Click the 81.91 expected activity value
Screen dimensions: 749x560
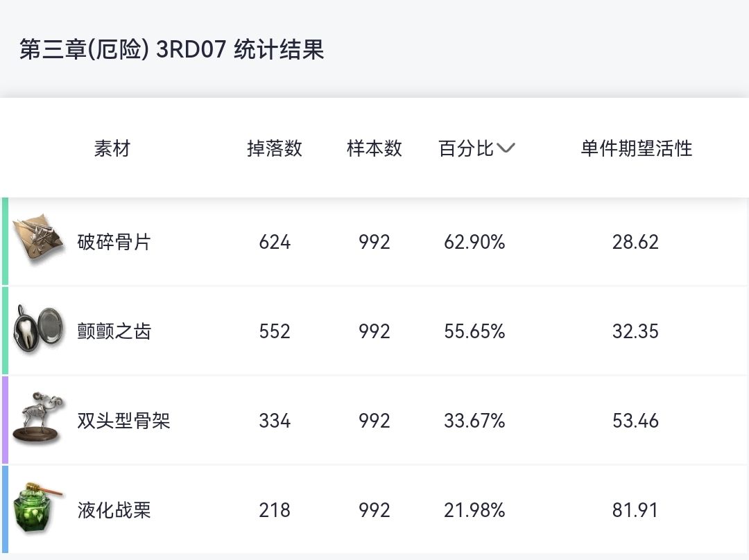[635, 511]
